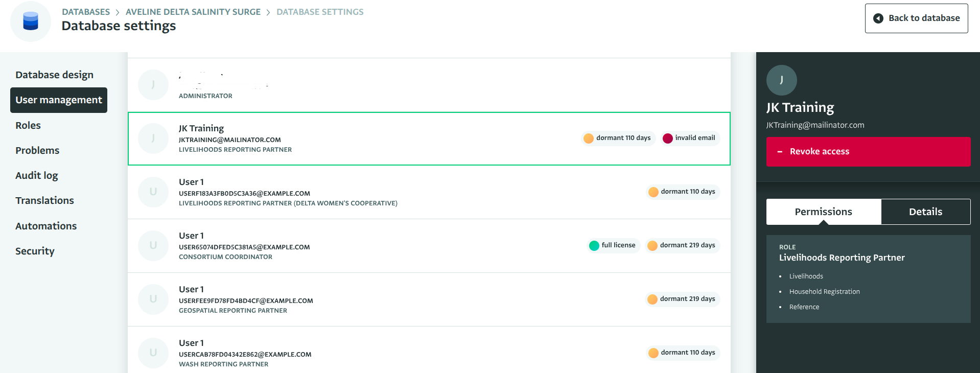Click JK Training's 'dormant 110 days' badge
Screen dimensions: 980x373
pyautogui.click(x=618, y=138)
